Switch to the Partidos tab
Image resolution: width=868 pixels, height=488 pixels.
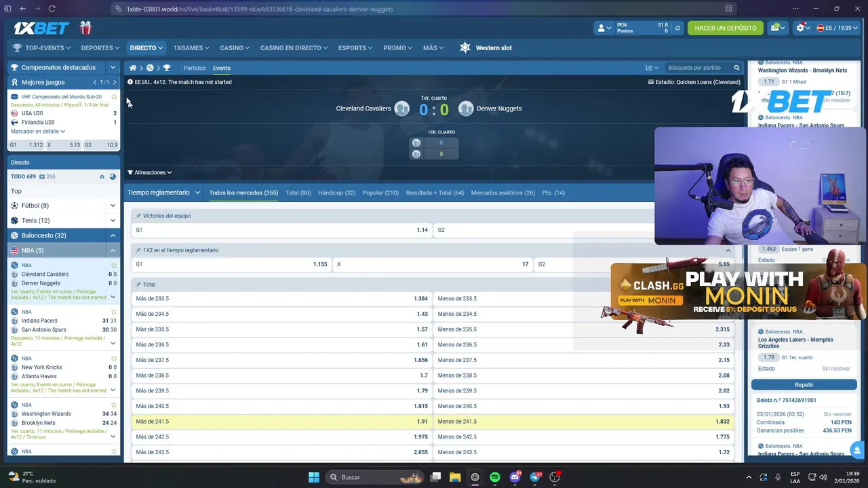tap(195, 68)
